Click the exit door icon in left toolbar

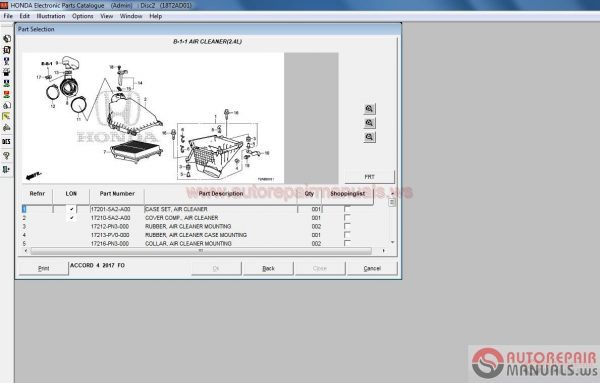(x=7, y=169)
